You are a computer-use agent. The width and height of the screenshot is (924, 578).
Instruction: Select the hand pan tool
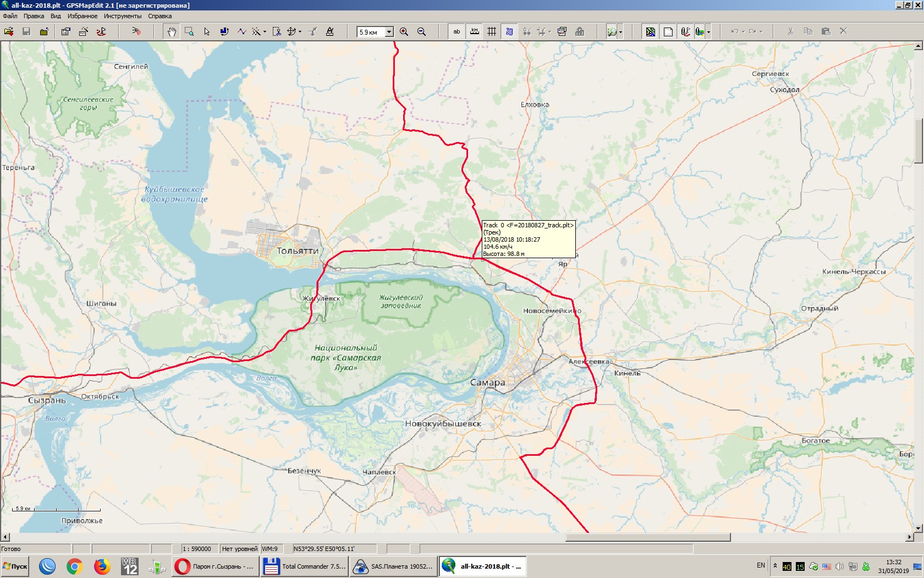172,31
